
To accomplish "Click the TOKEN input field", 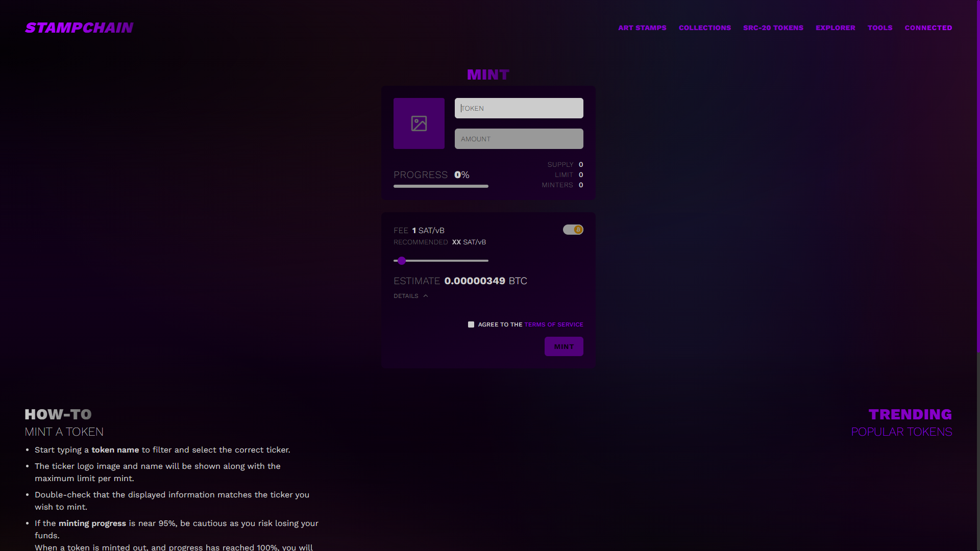I will pyautogui.click(x=519, y=108).
